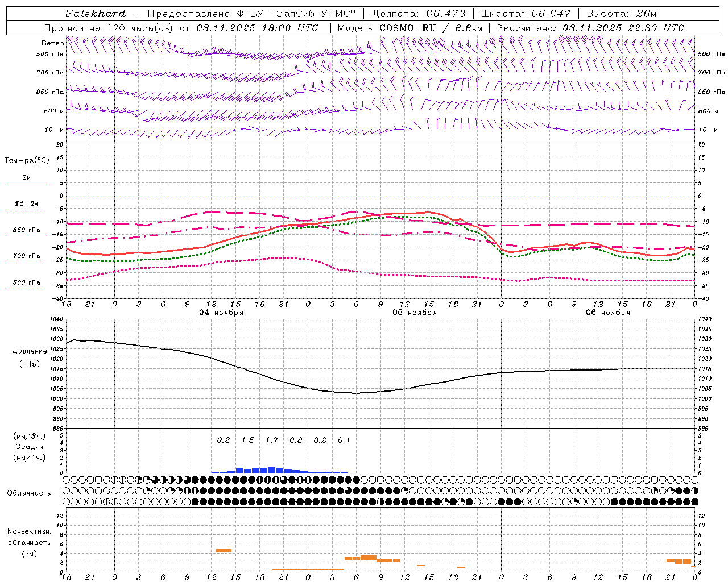Viewport: 728px width, 582px height.
Task: Click the '04 ноября' date label
Action: tap(221, 313)
